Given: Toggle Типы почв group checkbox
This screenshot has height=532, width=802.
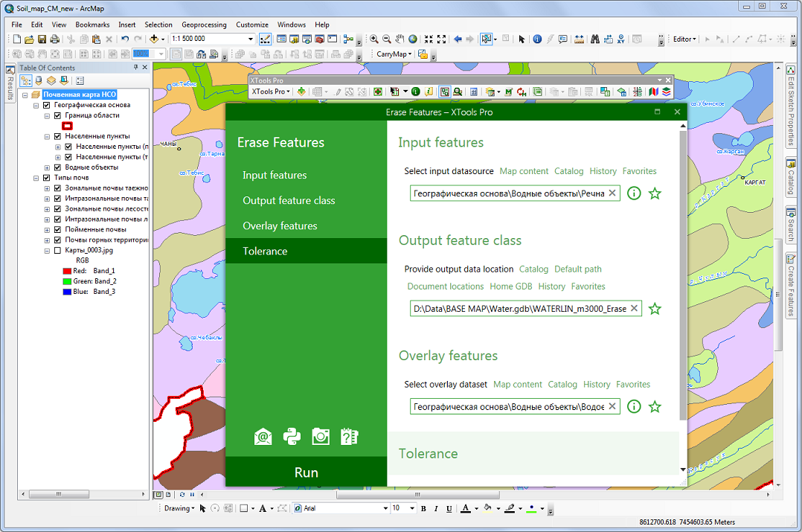Looking at the screenshot, I should tap(47, 178).
